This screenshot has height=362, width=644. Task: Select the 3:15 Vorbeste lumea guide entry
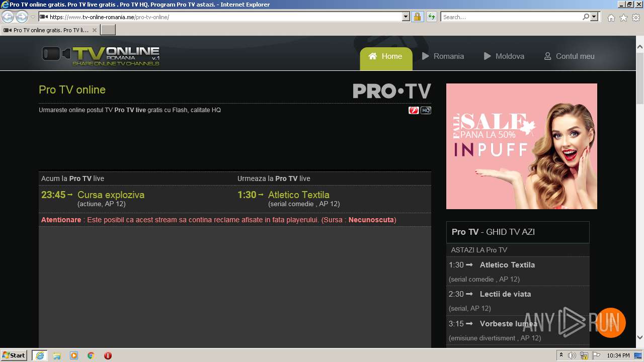click(518, 330)
